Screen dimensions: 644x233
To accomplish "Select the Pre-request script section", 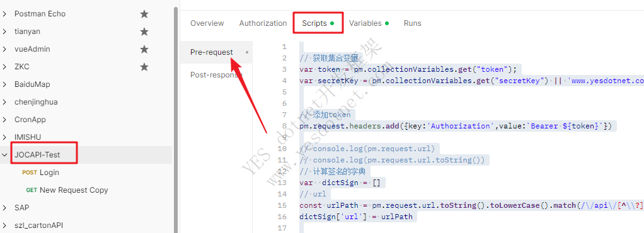I will coord(216,52).
